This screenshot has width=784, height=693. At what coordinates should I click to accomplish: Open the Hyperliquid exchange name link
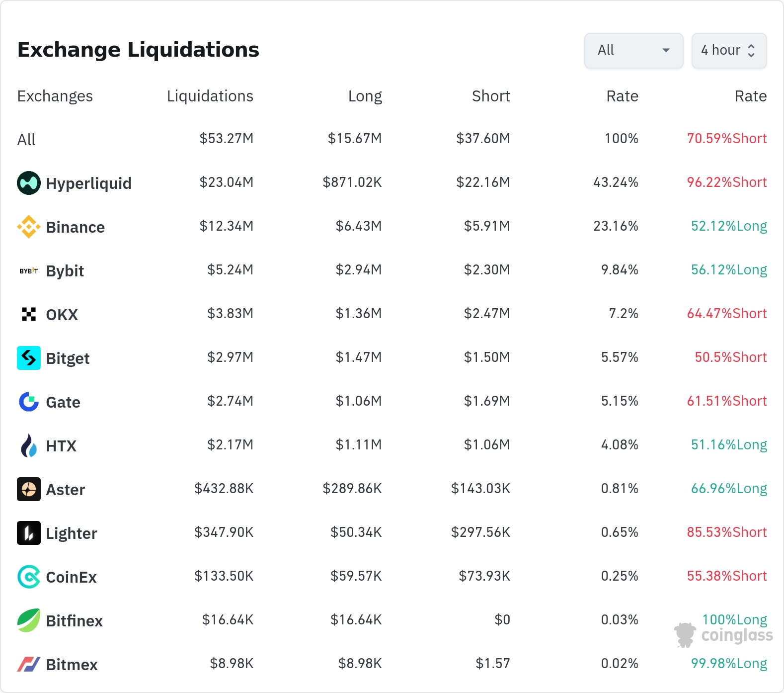(88, 183)
